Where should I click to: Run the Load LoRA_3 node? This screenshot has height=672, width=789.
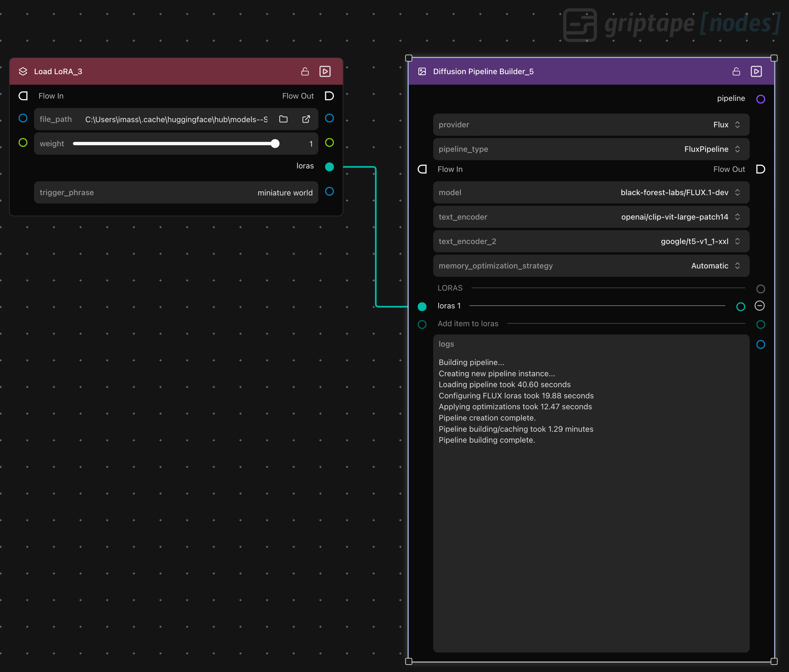[325, 71]
